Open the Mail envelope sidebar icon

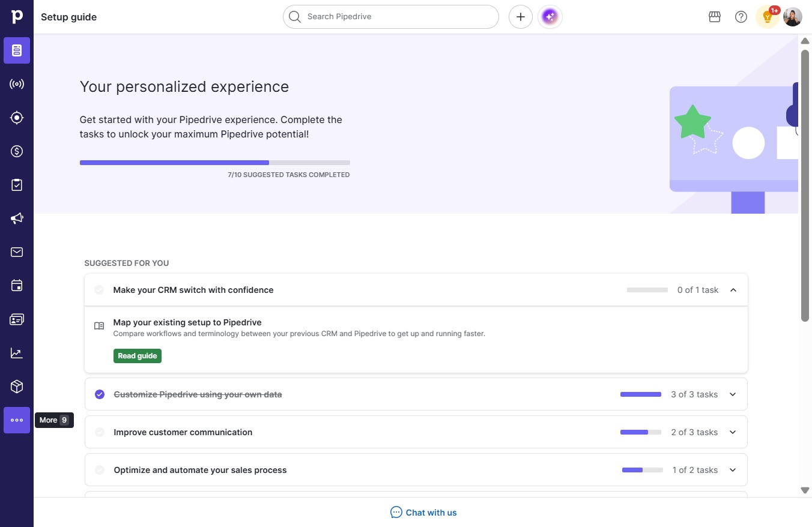tap(17, 252)
